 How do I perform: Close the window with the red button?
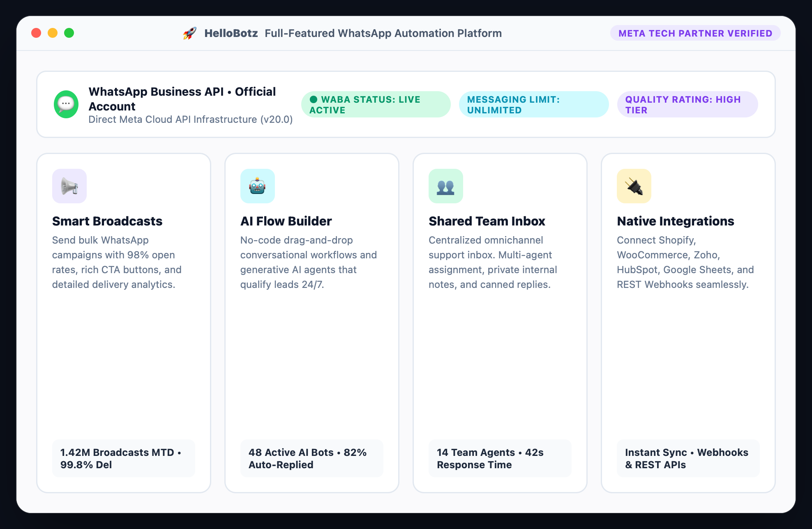pos(36,33)
